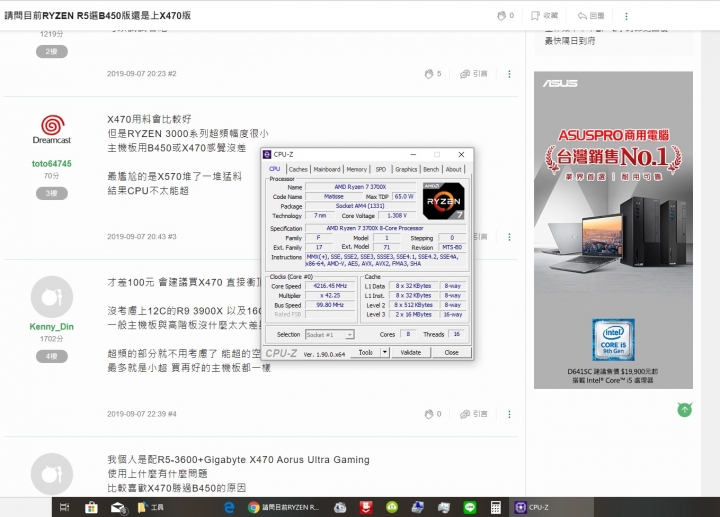Screen dimensions: 720x517
Task: Click the 2樓 floor badge
Action: [x=52, y=51]
